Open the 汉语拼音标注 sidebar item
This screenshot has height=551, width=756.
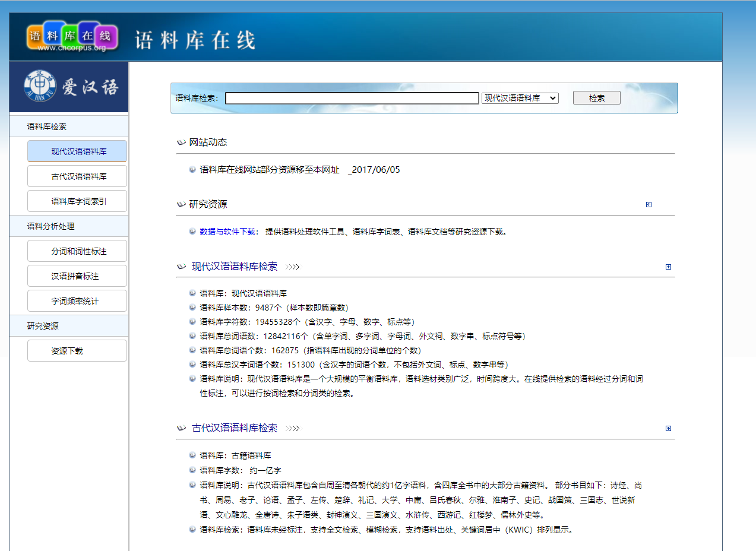click(x=77, y=276)
